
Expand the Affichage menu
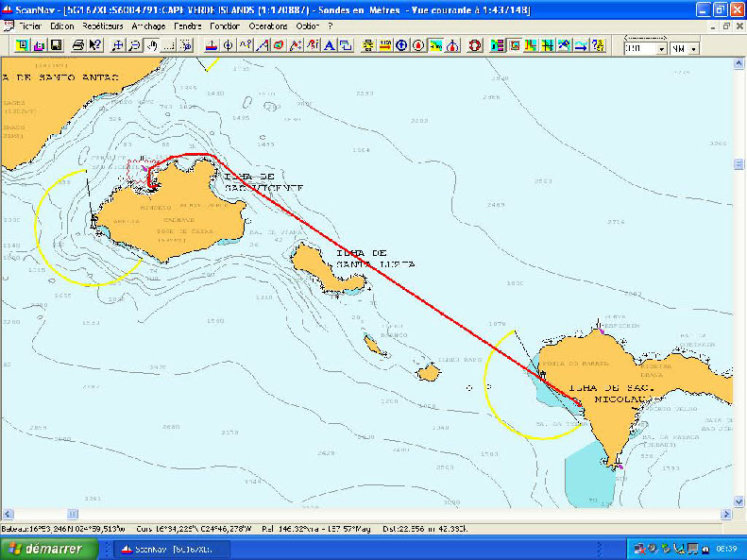[x=148, y=26]
